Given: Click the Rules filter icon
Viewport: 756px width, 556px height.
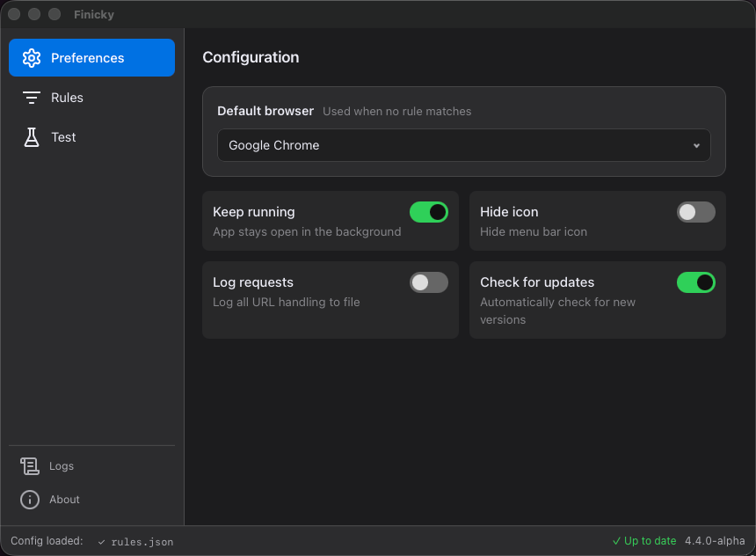Looking at the screenshot, I should [32, 98].
